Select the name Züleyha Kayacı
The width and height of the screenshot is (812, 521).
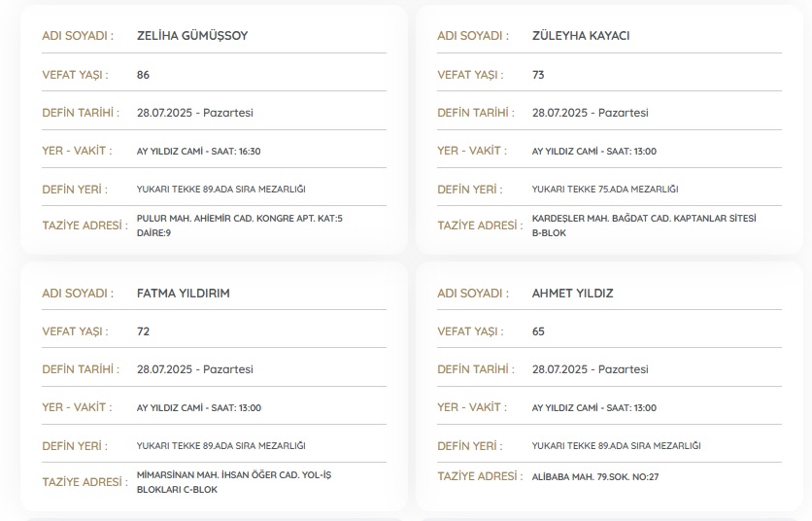[581, 36]
